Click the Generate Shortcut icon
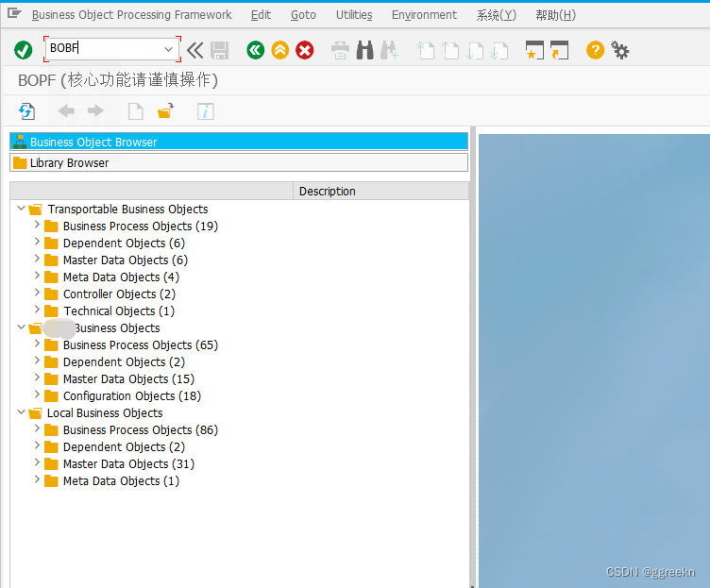This screenshot has width=710, height=588. 559,50
